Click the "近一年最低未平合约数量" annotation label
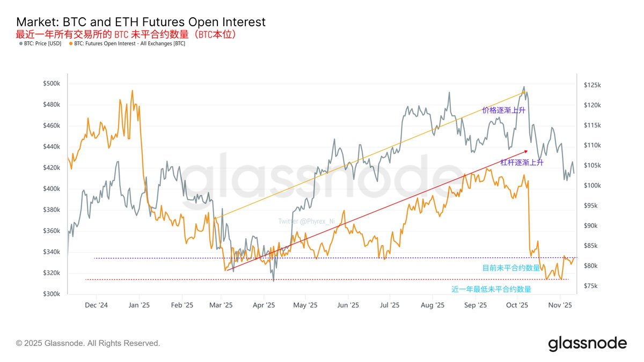 point(491,289)
